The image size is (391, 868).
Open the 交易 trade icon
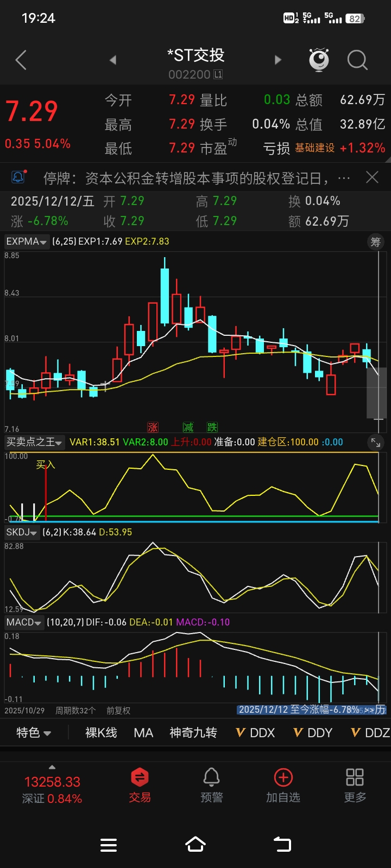pos(140,785)
